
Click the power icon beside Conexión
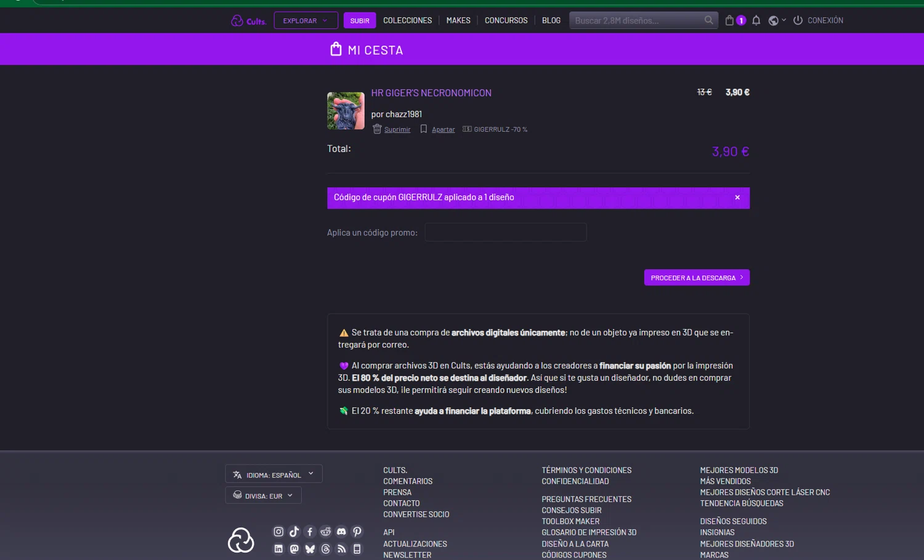798,20
